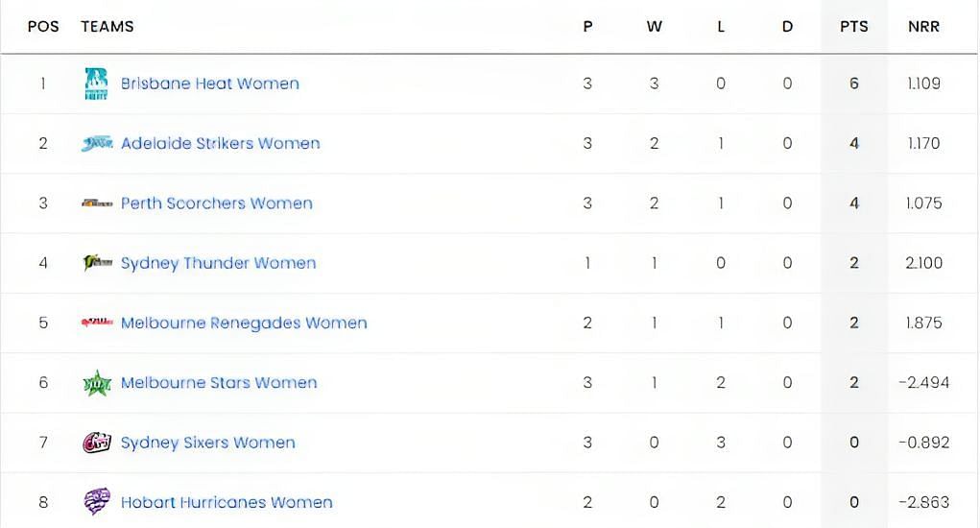
Task: Sort table by the NRR column header
Action: 923,26
